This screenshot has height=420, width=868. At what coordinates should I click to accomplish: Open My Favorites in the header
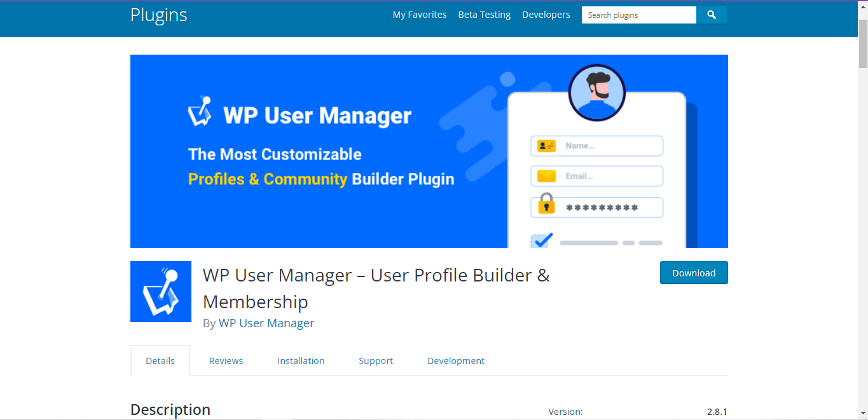point(420,15)
